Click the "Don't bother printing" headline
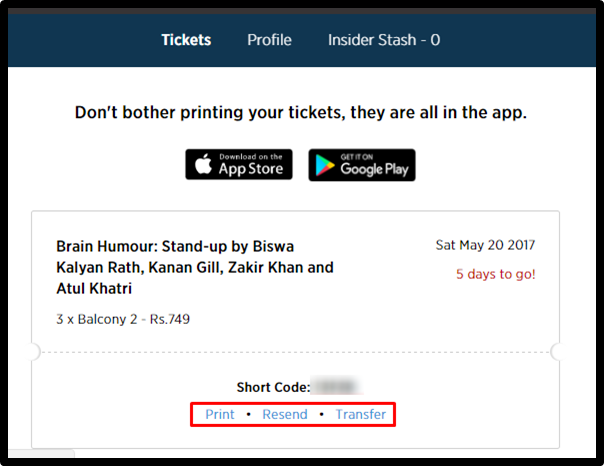 coord(300,113)
